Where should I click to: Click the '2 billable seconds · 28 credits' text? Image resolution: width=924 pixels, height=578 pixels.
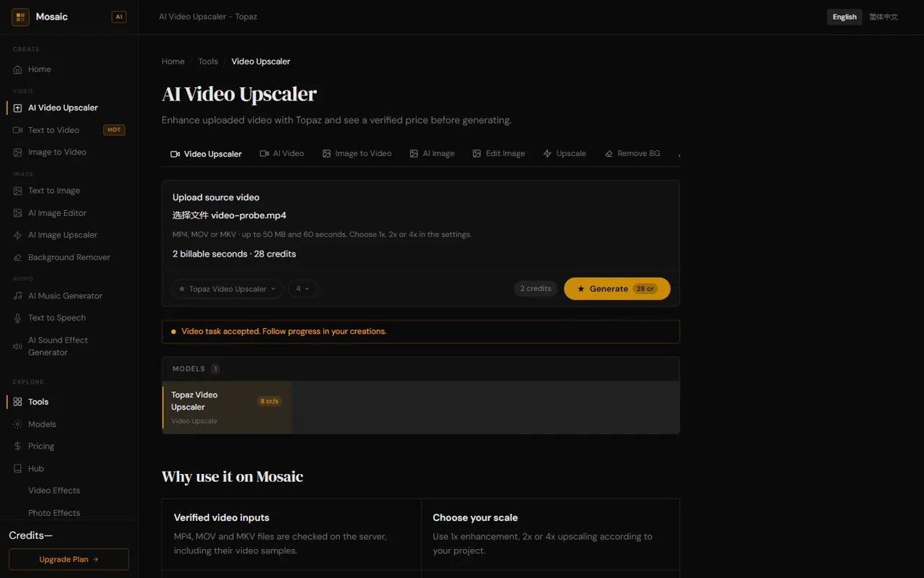(x=234, y=254)
